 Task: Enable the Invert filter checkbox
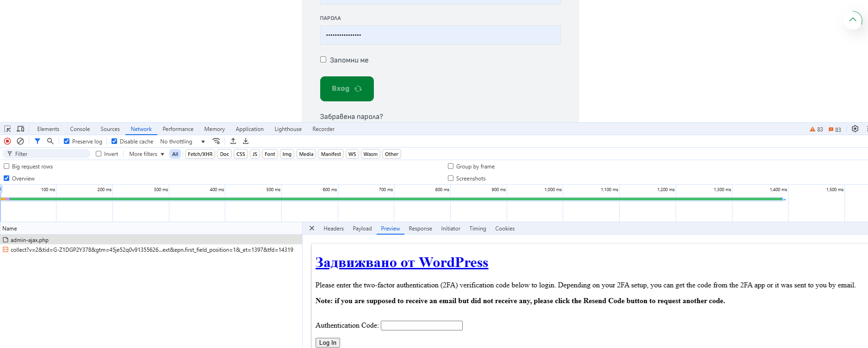click(x=99, y=154)
